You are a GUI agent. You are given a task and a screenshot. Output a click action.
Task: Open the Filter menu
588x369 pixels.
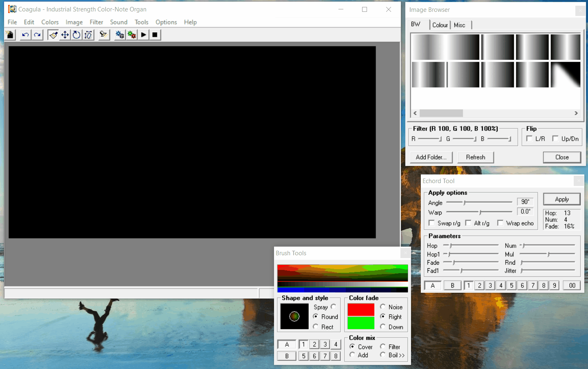pyautogui.click(x=96, y=22)
